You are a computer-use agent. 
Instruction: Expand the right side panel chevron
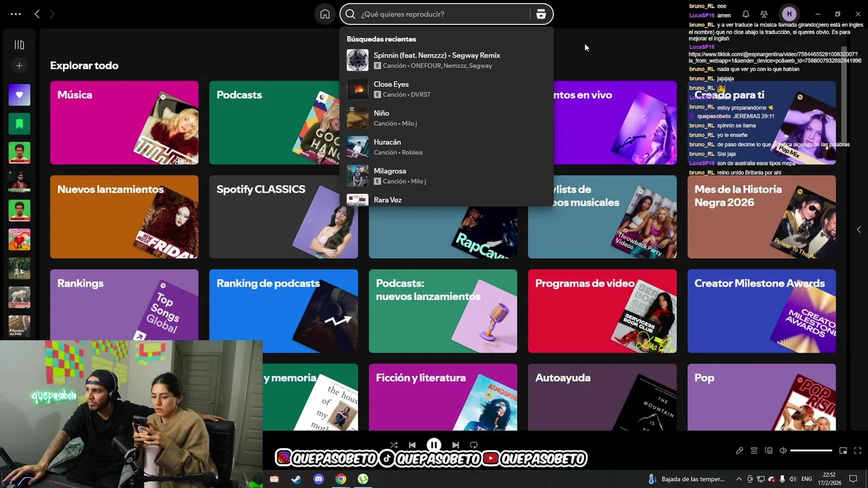(859, 230)
